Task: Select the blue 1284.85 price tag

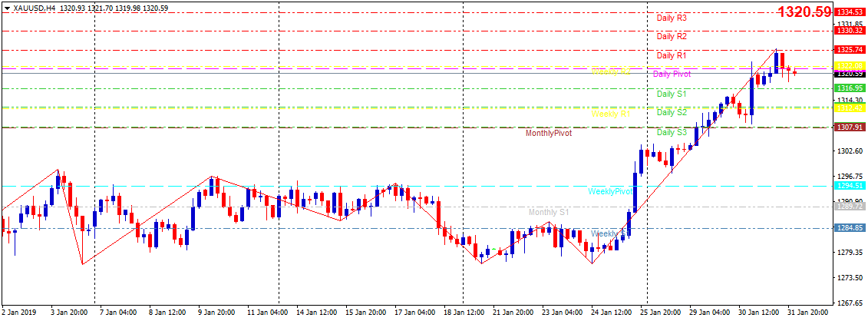Action: pos(850,228)
